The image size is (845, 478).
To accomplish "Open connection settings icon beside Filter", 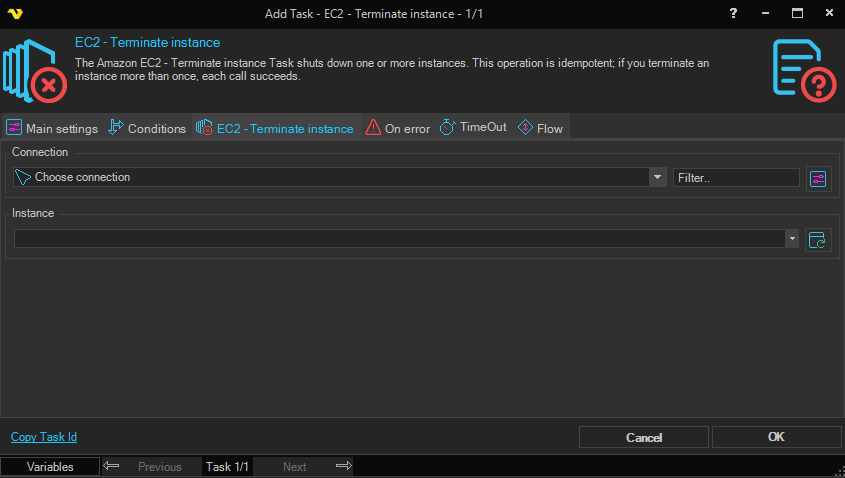I will 818,178.
